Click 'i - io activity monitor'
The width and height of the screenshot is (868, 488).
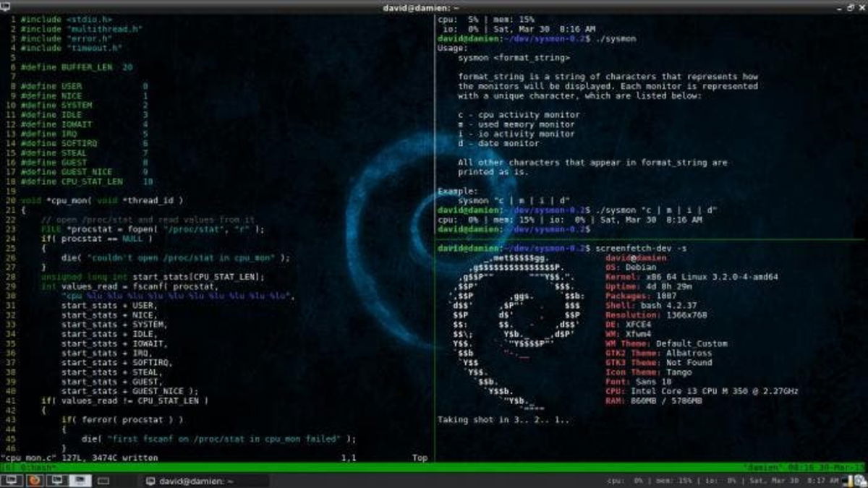point(516,134)
